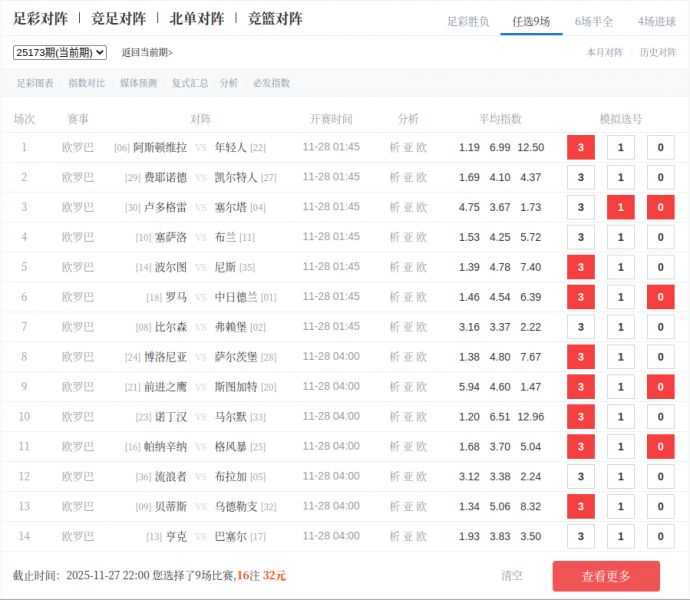
Task: Open the 历史对阵 link
Action: [658, 52]
